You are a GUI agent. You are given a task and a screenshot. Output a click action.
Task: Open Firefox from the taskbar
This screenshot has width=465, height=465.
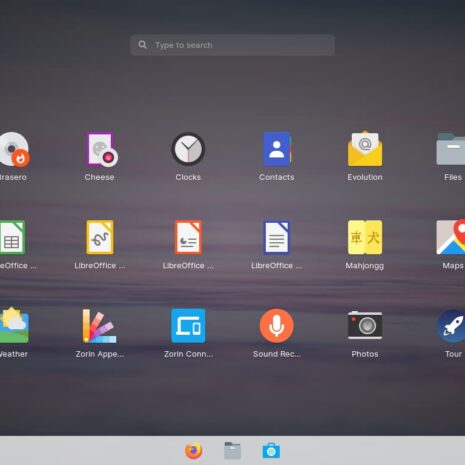(x=194, y=451)
